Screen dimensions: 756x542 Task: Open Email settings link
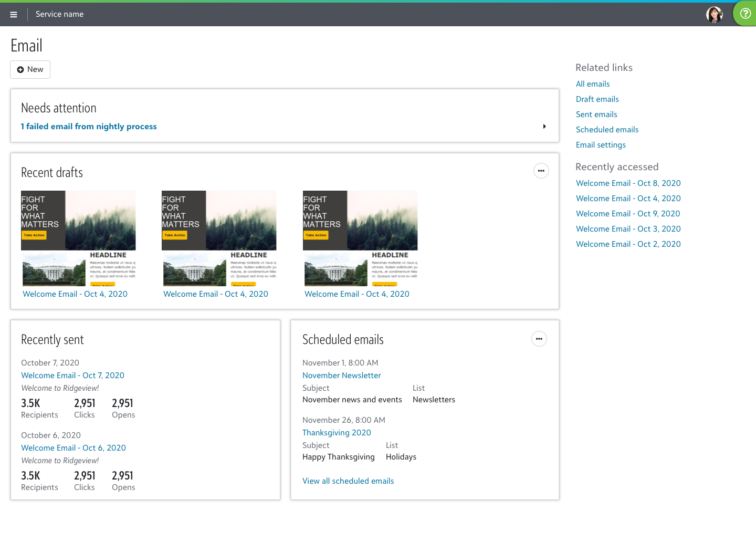point(601,145)
